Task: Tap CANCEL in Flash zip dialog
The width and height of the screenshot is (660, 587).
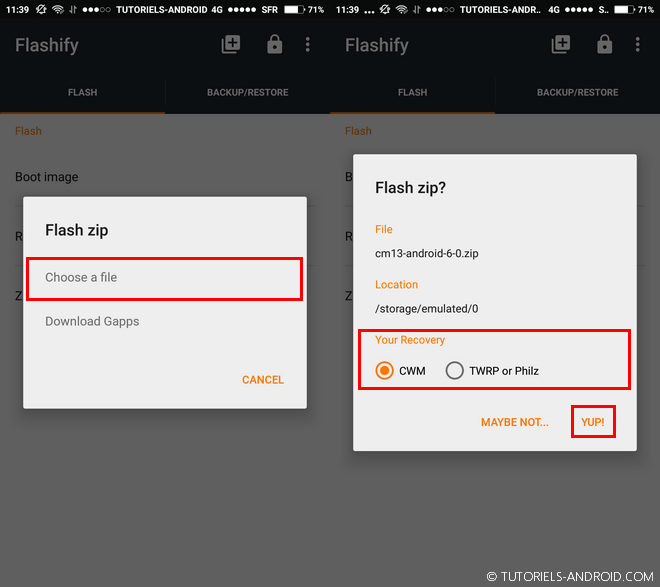Action: (x=263, y=380)
